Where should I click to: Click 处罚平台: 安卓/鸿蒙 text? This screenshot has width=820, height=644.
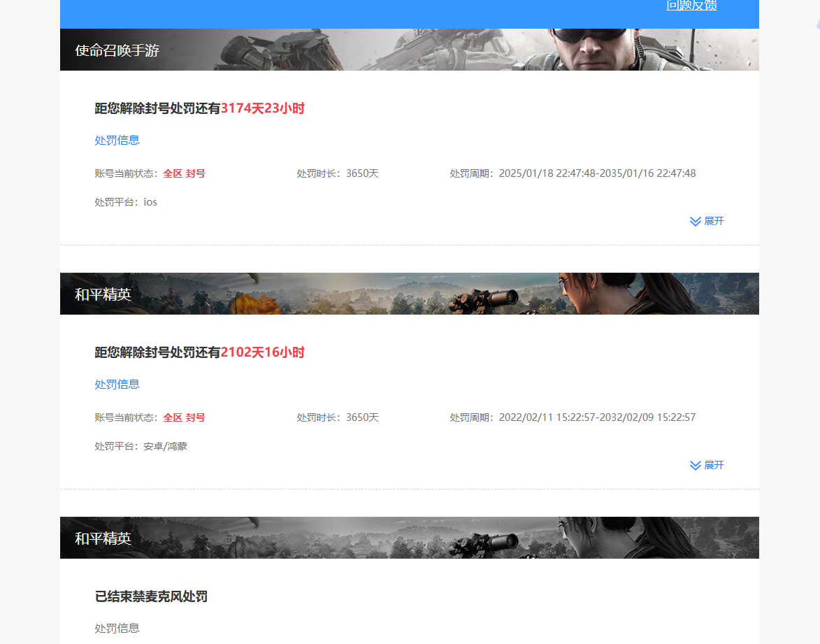tap(141, 446)
